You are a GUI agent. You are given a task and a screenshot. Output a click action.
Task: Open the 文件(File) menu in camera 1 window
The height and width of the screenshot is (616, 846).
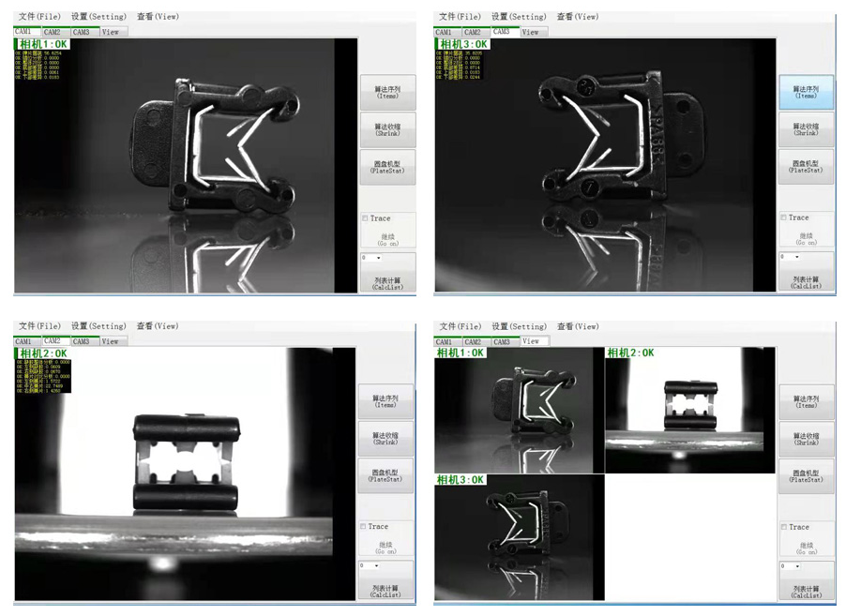click(x=39, y=16)
